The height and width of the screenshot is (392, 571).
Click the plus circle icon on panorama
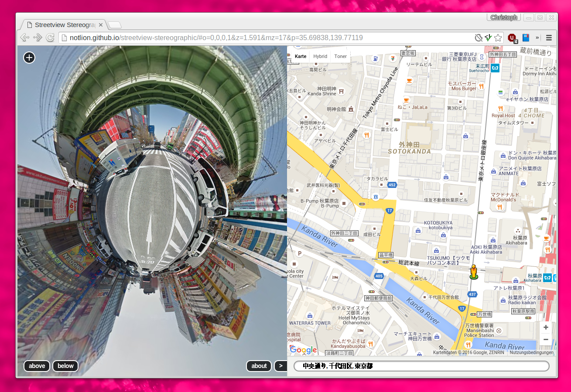(x=29, y=58)
